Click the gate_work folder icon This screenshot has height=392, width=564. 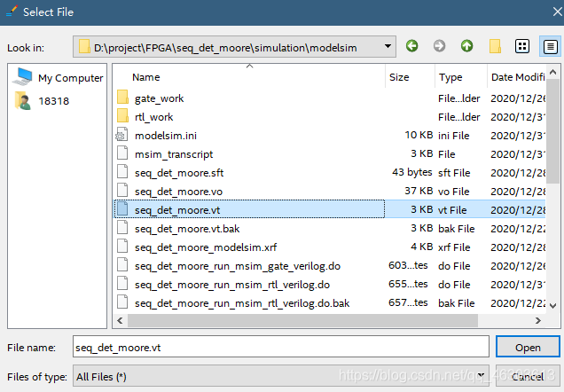click(122, 98)
